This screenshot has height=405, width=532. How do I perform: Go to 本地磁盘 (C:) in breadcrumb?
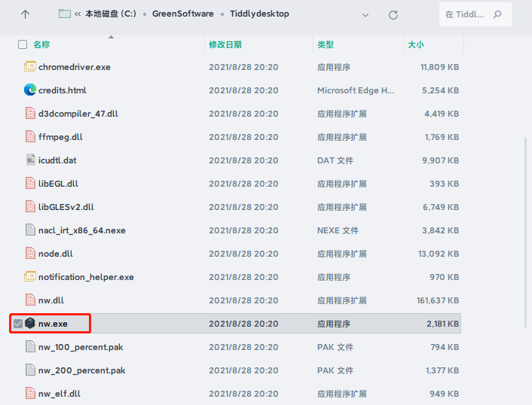click(x=111, y=14)
